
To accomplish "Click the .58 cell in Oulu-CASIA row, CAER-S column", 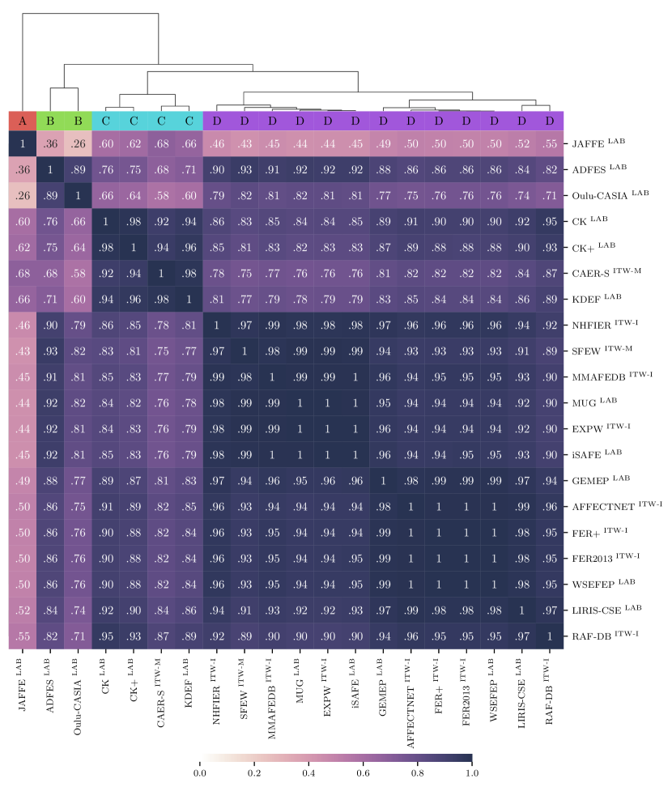I will tap(161, 195).
